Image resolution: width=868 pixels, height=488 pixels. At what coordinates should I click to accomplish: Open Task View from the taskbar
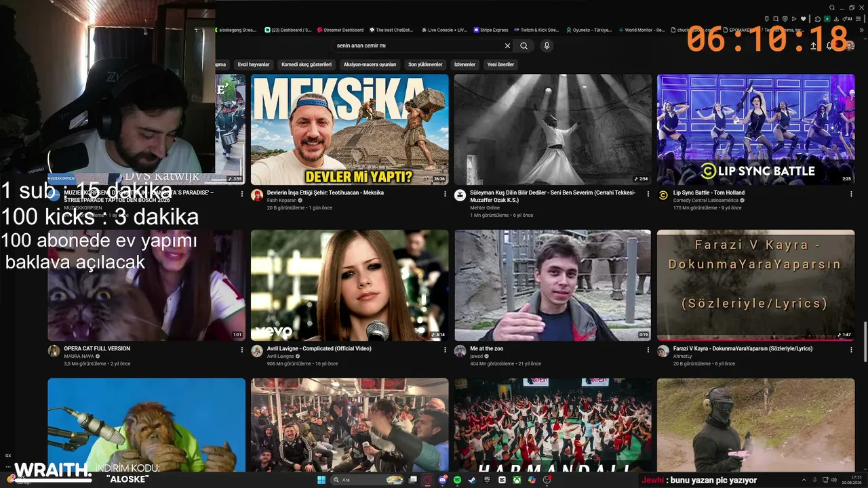point(413,480)
